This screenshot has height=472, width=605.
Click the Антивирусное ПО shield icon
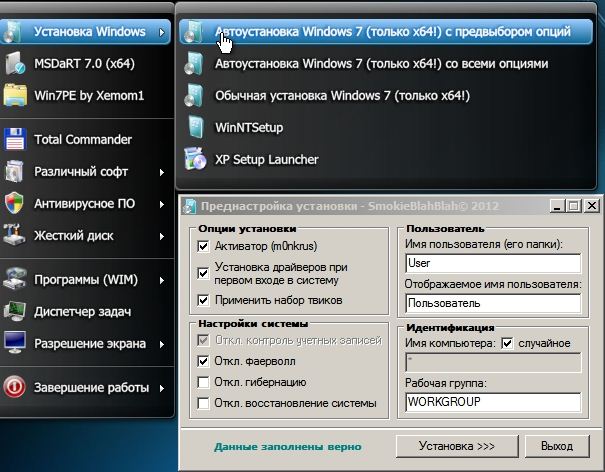click(16, 203)
